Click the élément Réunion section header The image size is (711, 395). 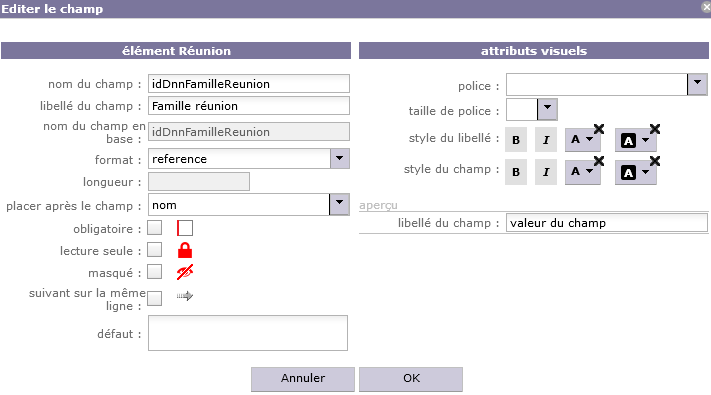(176, 51)
